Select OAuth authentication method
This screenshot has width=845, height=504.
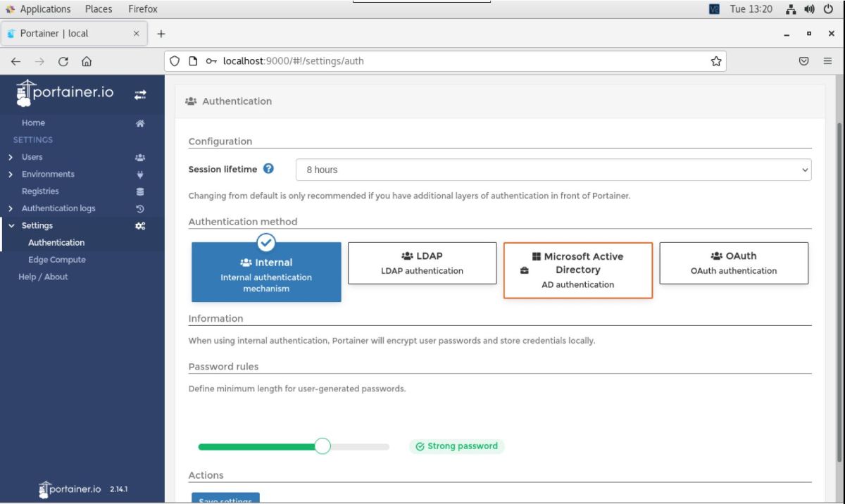tap(733, 263)
